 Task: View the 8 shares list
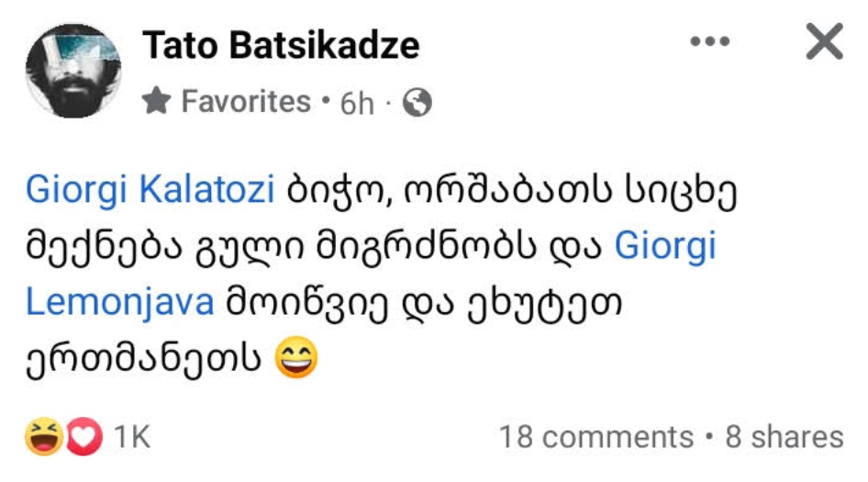[784, 437]
